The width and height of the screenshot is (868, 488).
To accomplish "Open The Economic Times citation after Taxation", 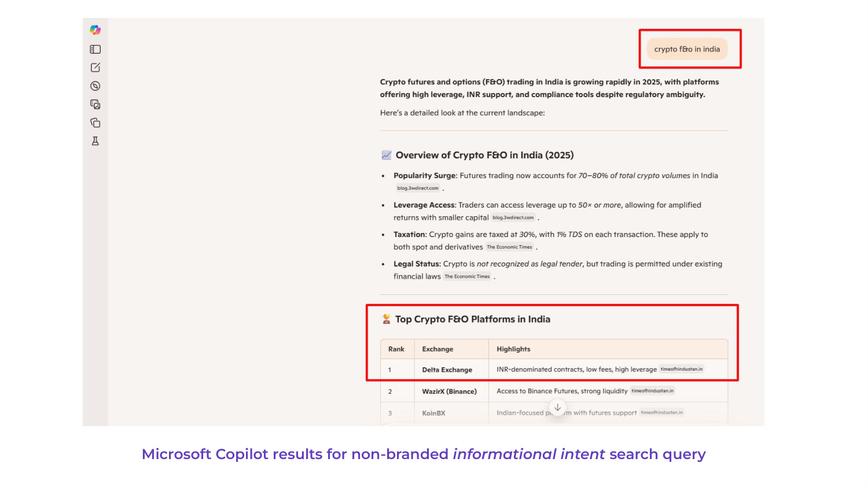I will coord(509,247).
